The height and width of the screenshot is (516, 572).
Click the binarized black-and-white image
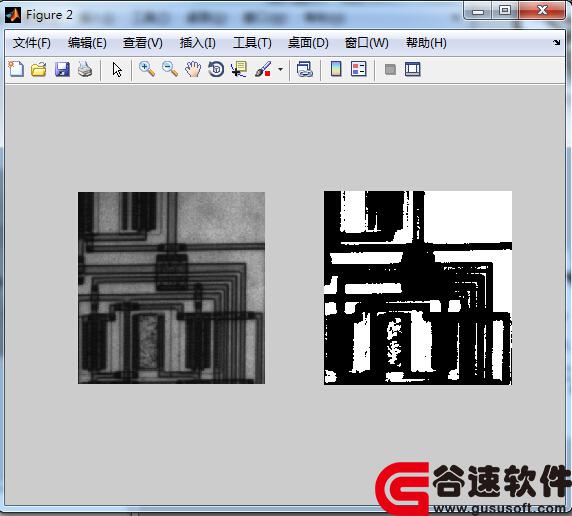(x=418, y=288)
